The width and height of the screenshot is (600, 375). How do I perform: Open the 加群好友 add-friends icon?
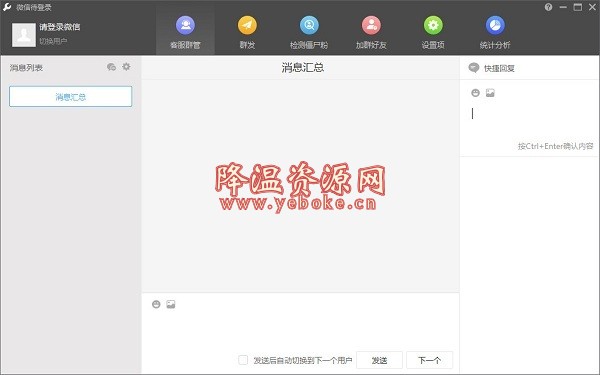point(371,25)
